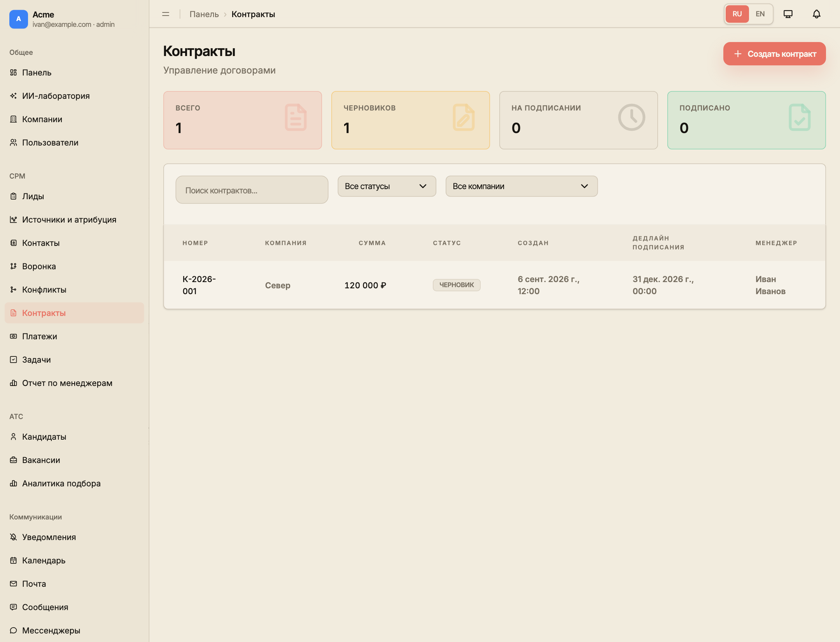Open Мессенджеры in the sidebar
Image resolution: width=840 pixels, height=642 pixels.
click(x=74, y=630)
